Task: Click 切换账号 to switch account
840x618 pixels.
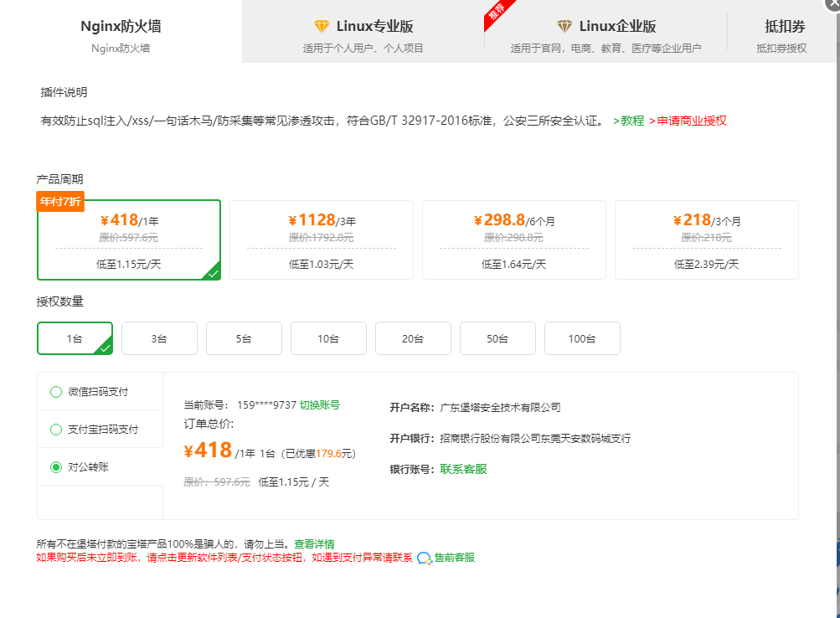Action: (320, 405)
